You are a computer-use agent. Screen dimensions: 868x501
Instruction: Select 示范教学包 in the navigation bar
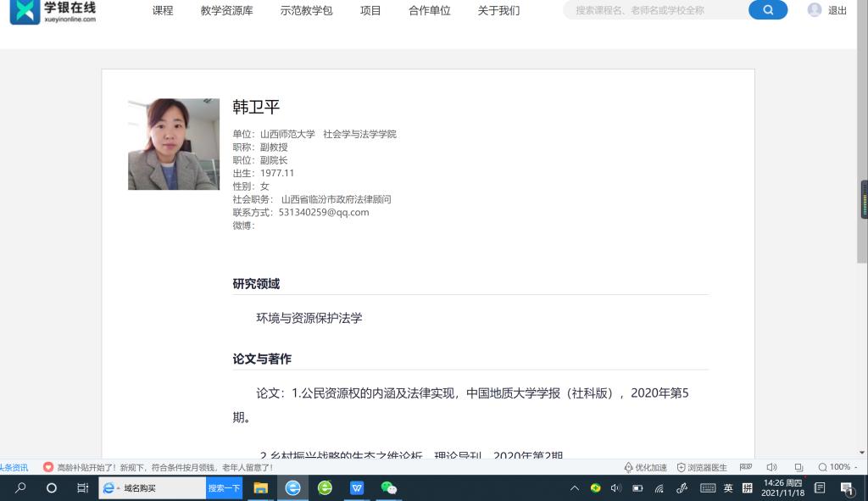(x=306, y=11)
